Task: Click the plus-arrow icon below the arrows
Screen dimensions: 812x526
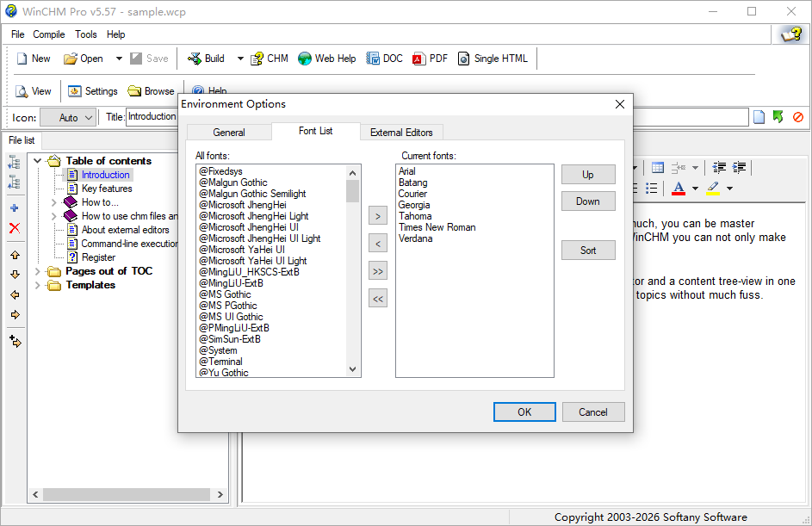Action: pyautogui.click(x=15, y=341)
